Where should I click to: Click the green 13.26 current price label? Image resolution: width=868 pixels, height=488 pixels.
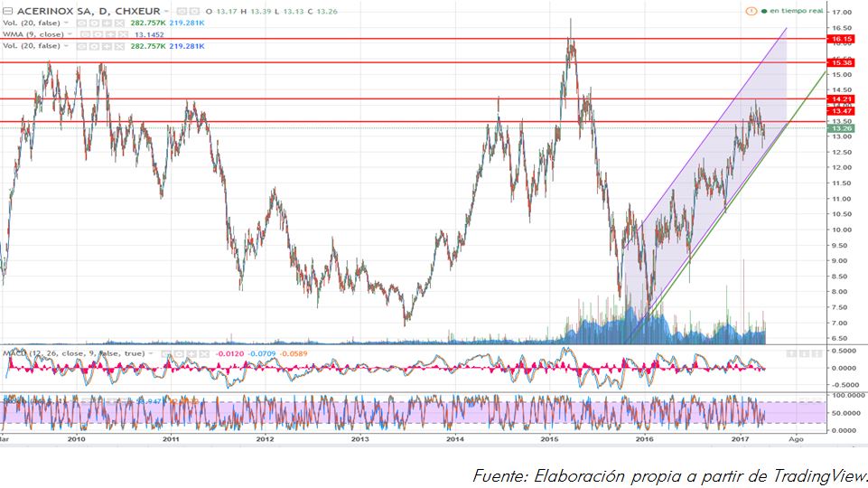coord(840,128)
